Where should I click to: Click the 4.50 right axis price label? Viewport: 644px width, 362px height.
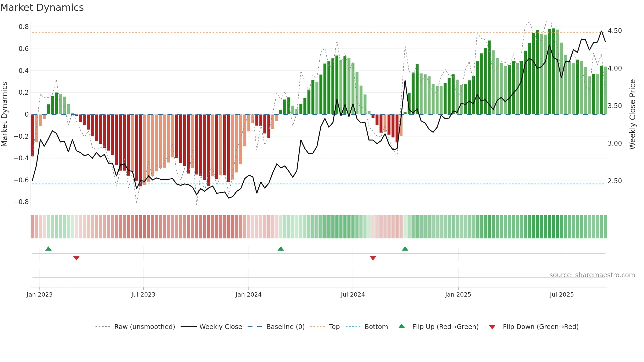[615, 31]
